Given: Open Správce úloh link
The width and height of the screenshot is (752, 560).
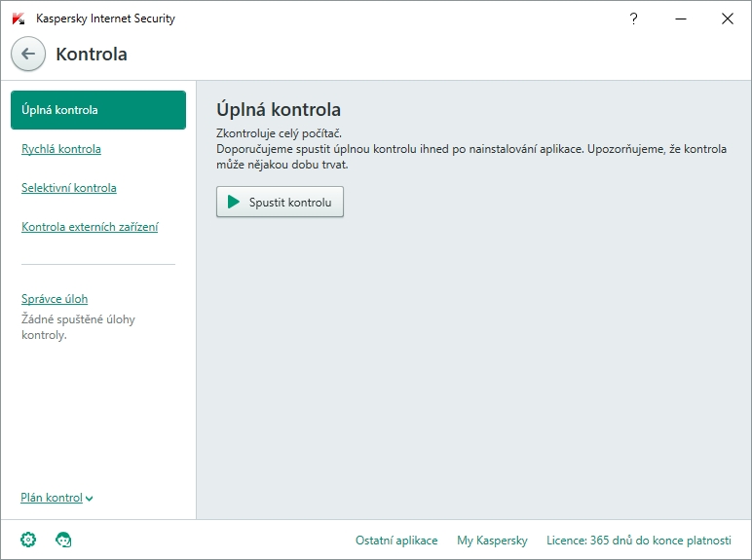Looking at the screenshot, I should 55,299.
